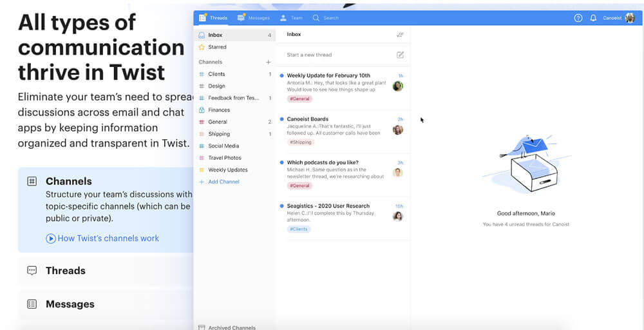Click the Messages chat icon in top bar

click(x=241, y=18)
